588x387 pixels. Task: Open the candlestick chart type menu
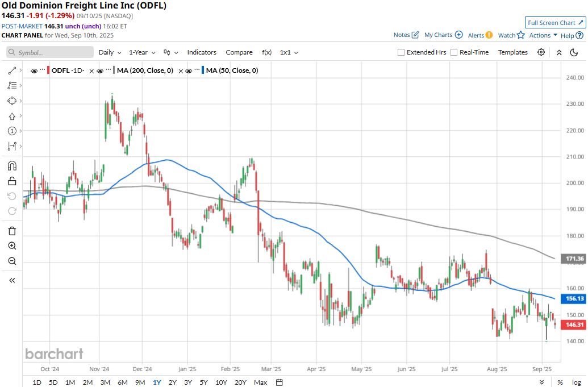click(170, 52)
